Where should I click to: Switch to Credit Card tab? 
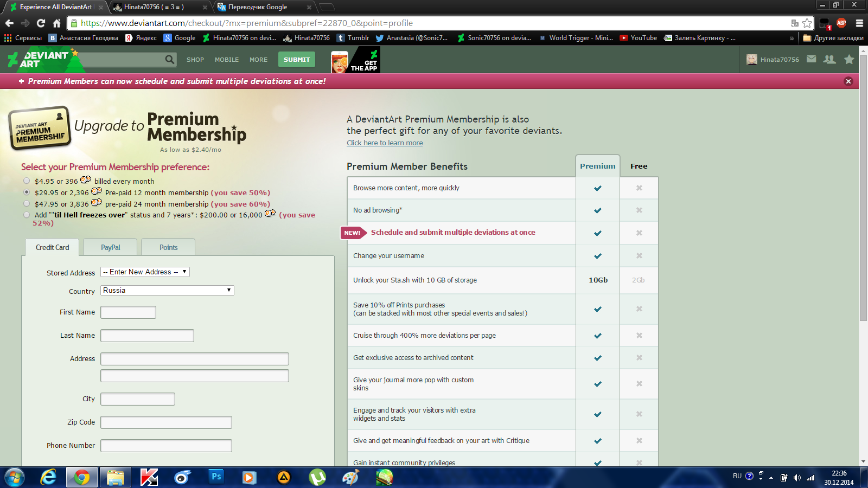coord(52,247)
